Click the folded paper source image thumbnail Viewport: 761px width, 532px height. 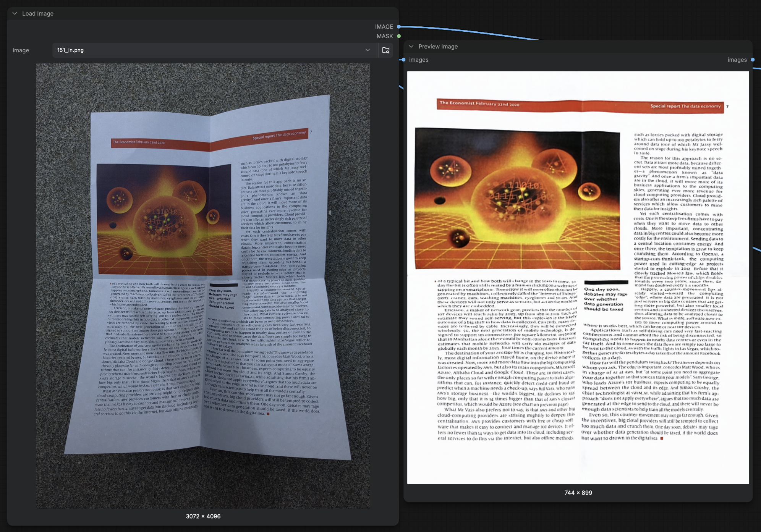[x=203, y=286]
